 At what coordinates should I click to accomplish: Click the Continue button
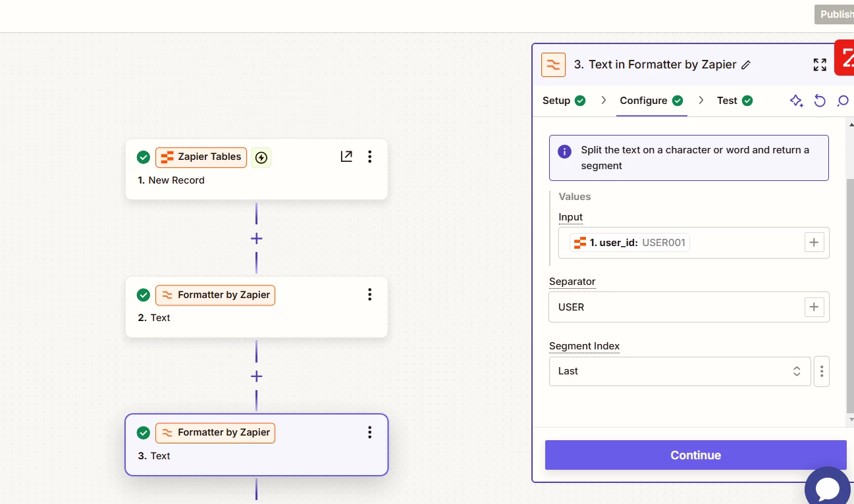[695, 455]
